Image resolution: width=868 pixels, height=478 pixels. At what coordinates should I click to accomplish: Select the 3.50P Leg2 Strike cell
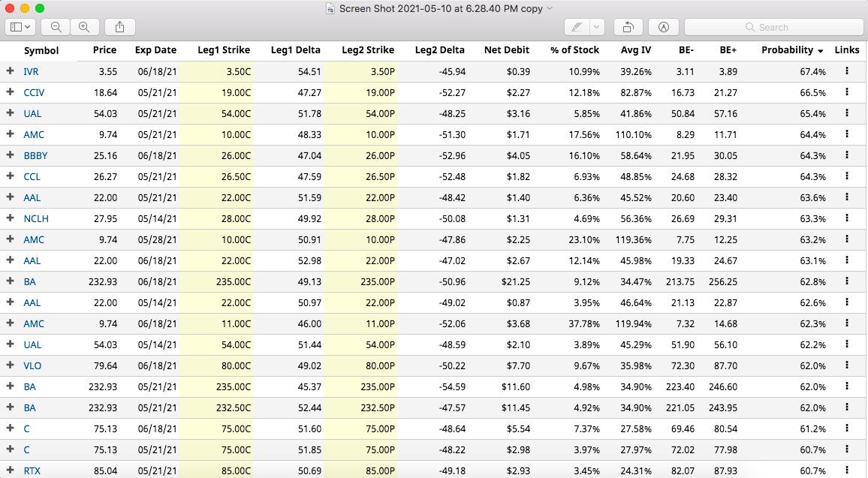382,71
